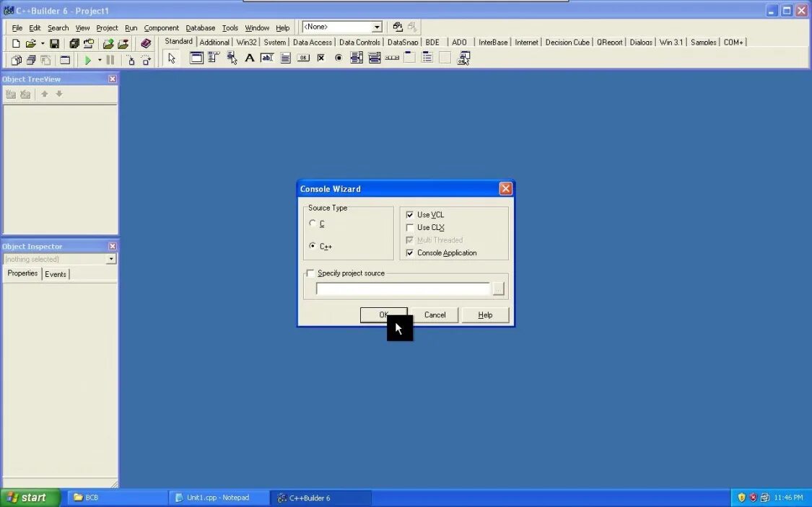
Task: Open the File menu
Action: click(x=17, y=28)
